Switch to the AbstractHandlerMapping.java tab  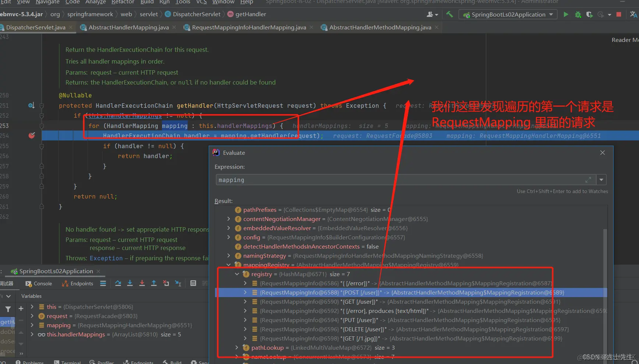coord(128,27)
